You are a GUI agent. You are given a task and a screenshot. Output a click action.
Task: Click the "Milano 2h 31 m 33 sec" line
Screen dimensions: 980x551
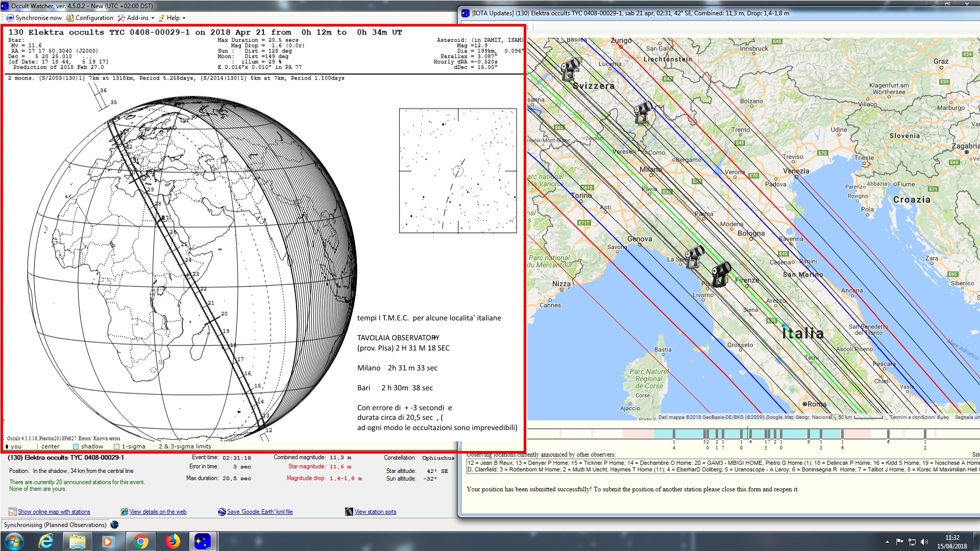coord(397,368)
